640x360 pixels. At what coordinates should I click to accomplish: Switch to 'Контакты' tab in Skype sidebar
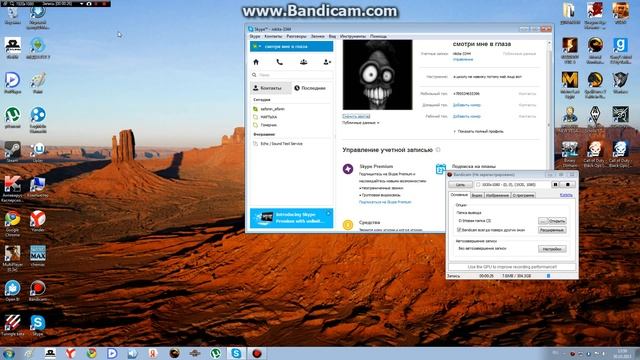pos(271,88)
